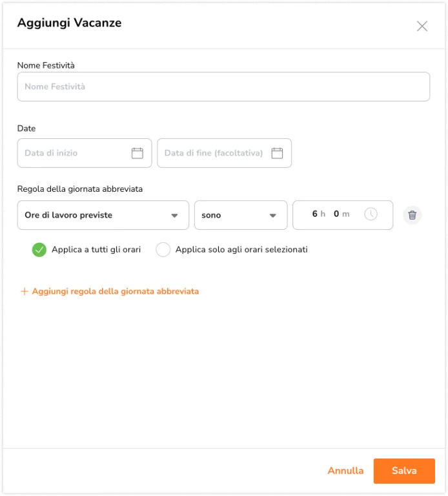This screenshot has width=448, height=496.
Task: Click the Salva button
Action: [x=404, y=471]
